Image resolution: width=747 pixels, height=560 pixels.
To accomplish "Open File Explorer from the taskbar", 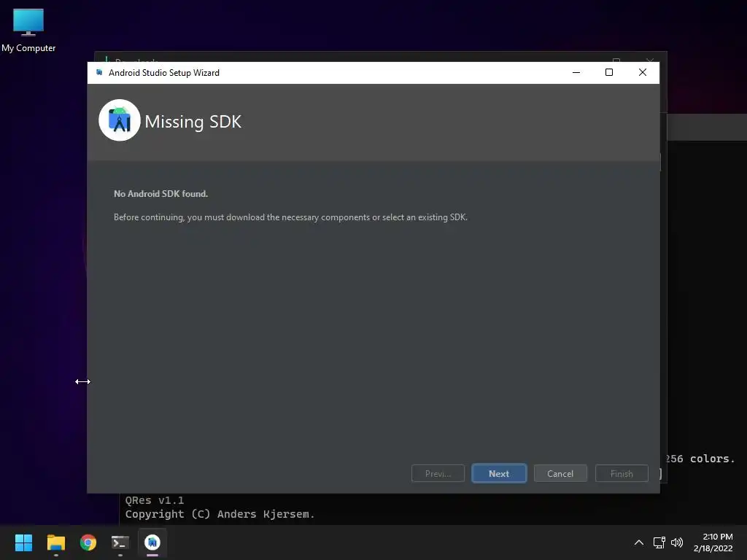I will (x=55, y=542).
